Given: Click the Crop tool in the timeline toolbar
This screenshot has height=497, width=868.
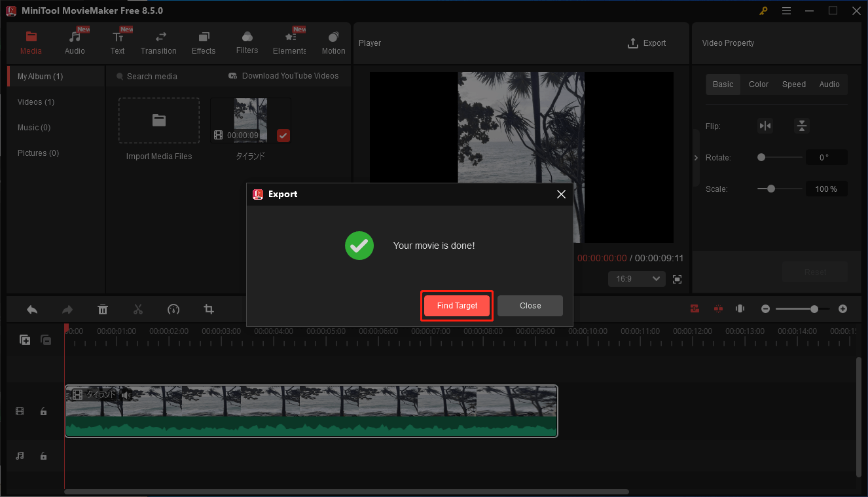Looking at the screenshot, I should tap(208, 308).
